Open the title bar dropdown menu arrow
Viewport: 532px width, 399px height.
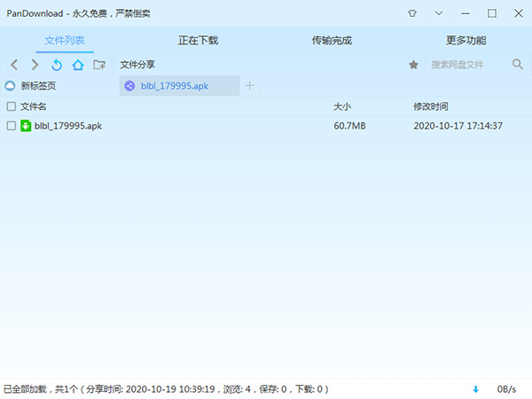(439, 13)
